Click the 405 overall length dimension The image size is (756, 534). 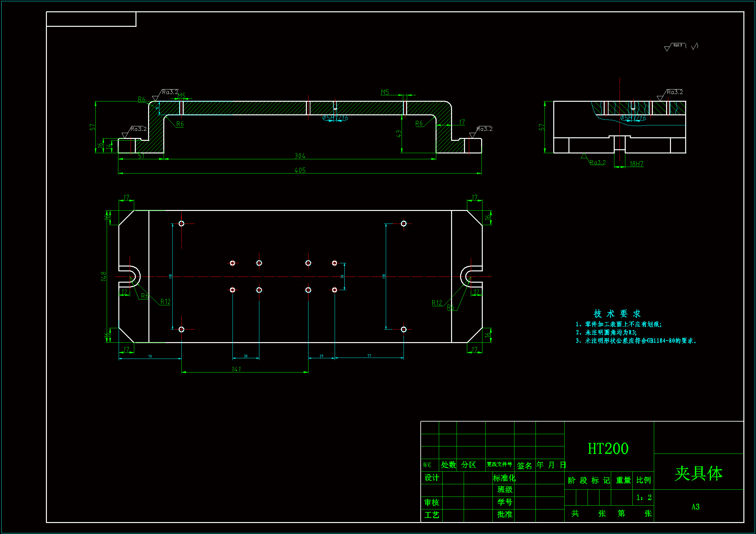click(300, 170)
